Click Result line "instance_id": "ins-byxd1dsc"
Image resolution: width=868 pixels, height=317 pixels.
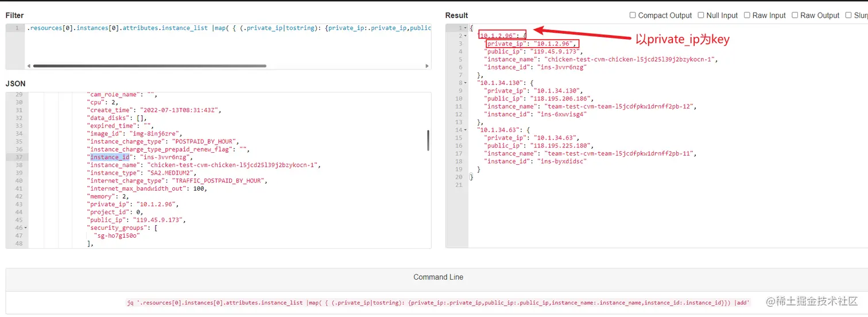pos(536,161)
